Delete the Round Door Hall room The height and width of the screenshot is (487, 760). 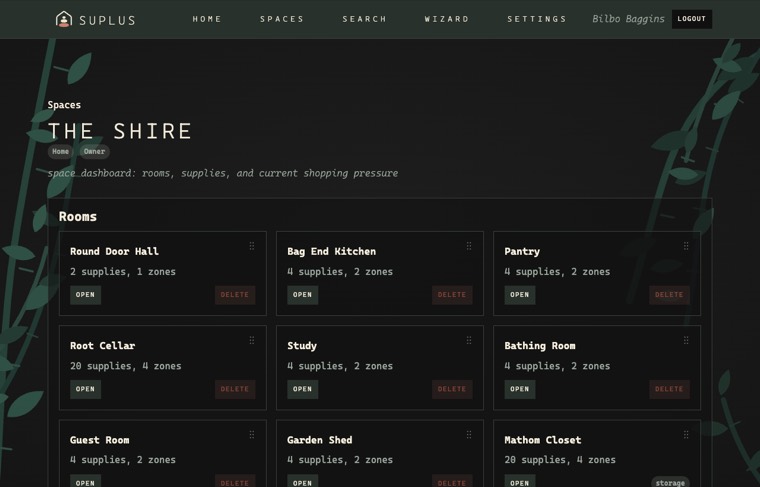(x=235, y=295)
